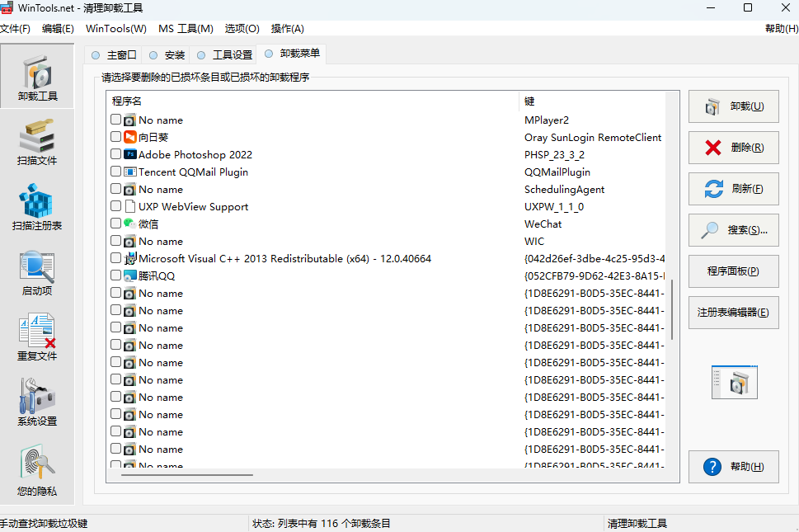Click the 腾讯QQ icon in the list
Screen dimensions: 799x532
[130, 275]
